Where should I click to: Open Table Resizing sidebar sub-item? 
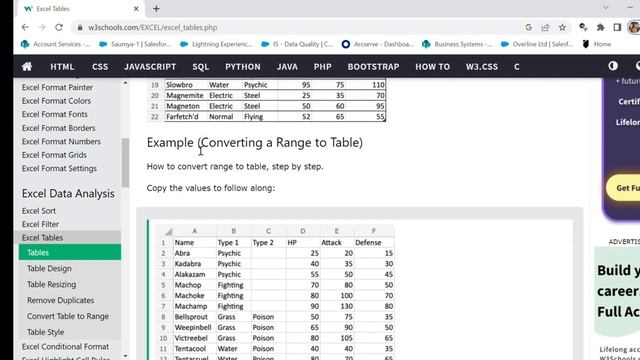coord(51,284)
